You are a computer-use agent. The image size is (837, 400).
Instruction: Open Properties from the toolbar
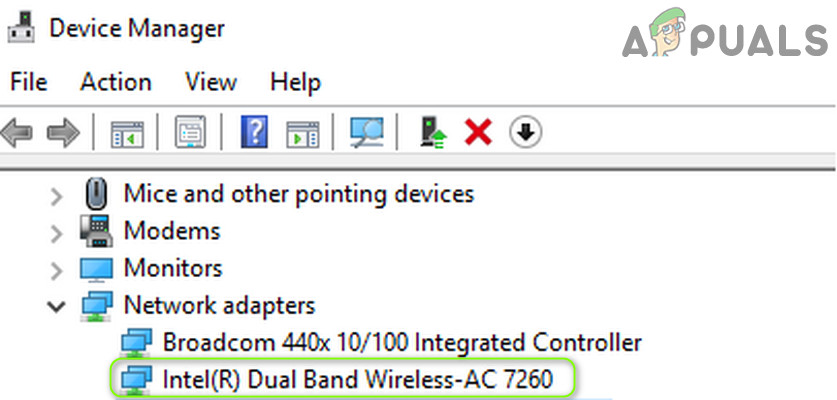[x=190, y=132]
